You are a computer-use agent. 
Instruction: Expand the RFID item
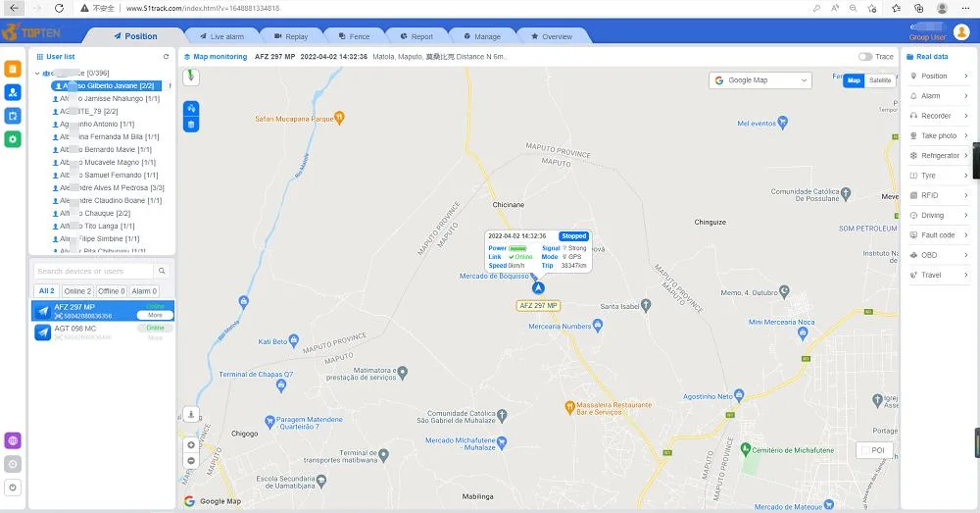tap(939, 195)
